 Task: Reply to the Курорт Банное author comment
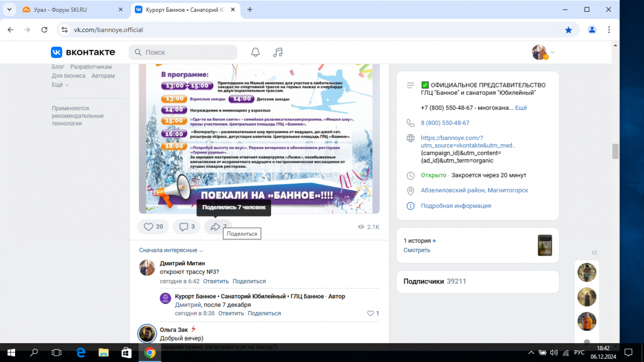[231, 313]
